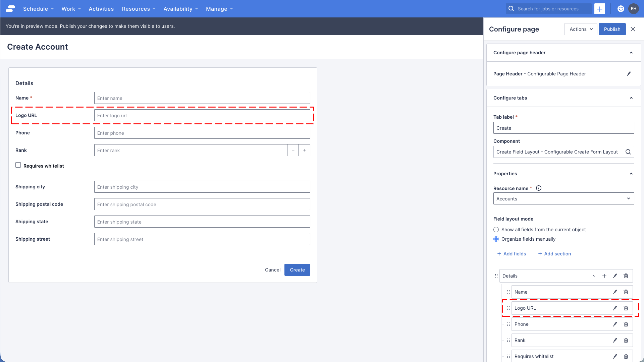Open the Component lookup with the magnifier icon
Screen dimensions: 644x362
click(628, 152)
